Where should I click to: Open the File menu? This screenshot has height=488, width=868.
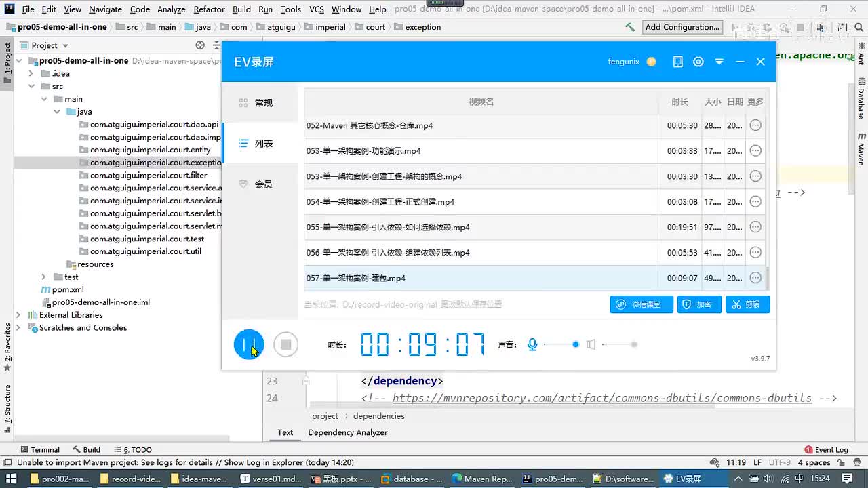pos(28,9)
